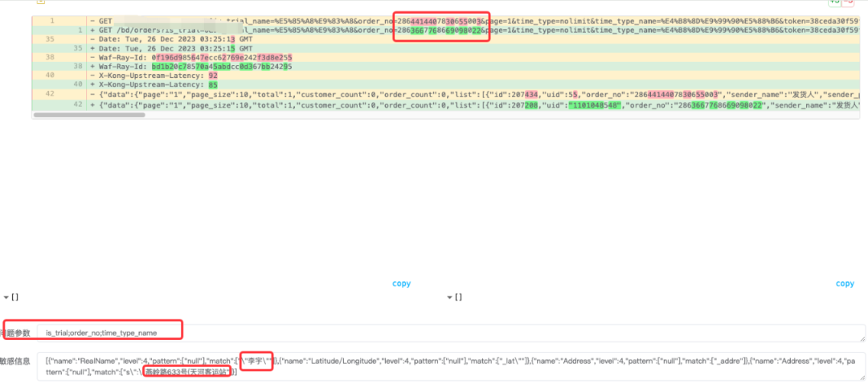
Task: Click added JSON body line with uid 1101048548
Action: (x=445, y=104)
